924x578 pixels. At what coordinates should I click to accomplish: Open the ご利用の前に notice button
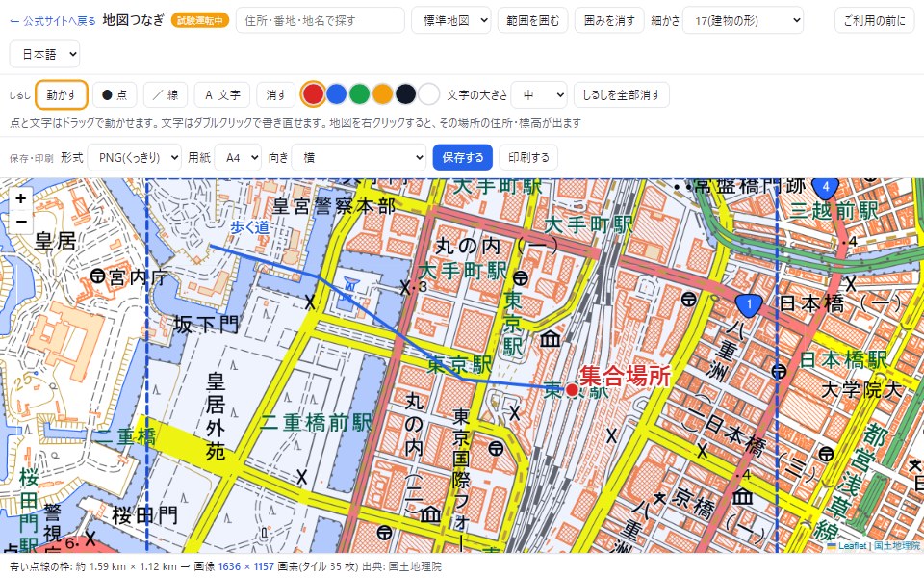(875, 20)
